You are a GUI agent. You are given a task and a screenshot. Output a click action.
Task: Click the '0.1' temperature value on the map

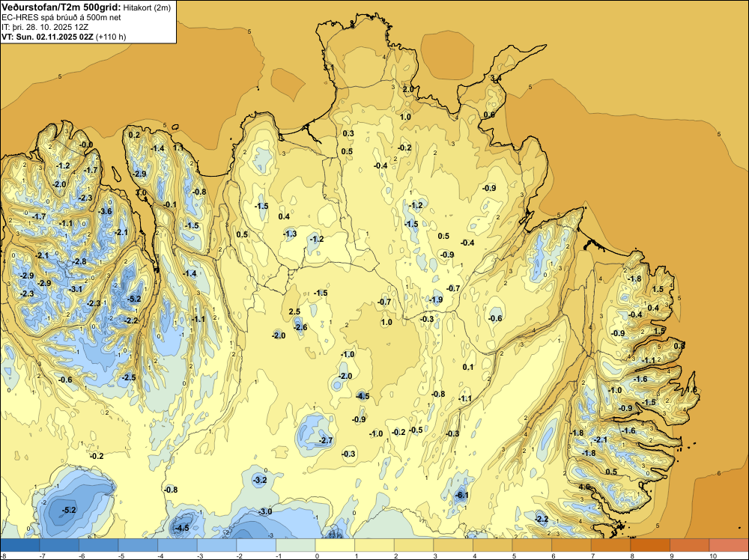[468, 367]
